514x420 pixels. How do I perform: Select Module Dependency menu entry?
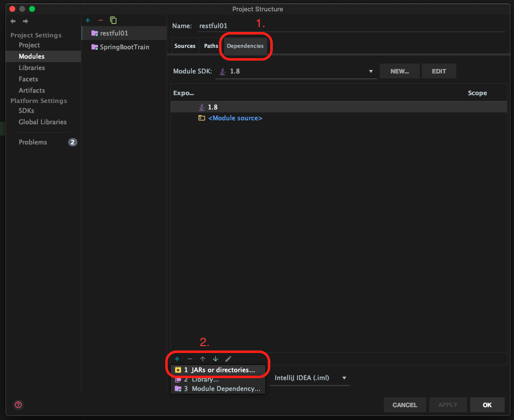point(221,389)
